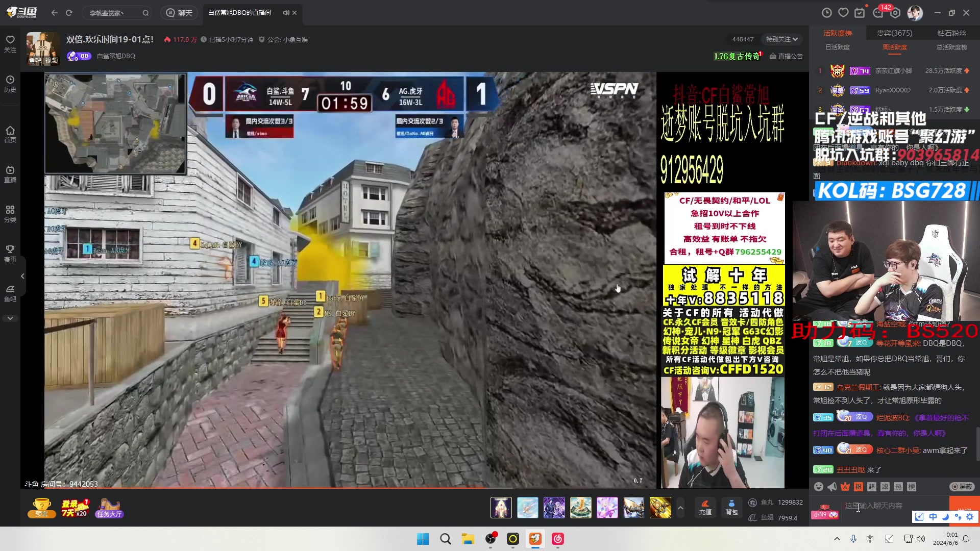The width and height of the screenshot is (980, 551).
Task: Open the user profile avatar in the top bar
Action: tap(915, 13)
